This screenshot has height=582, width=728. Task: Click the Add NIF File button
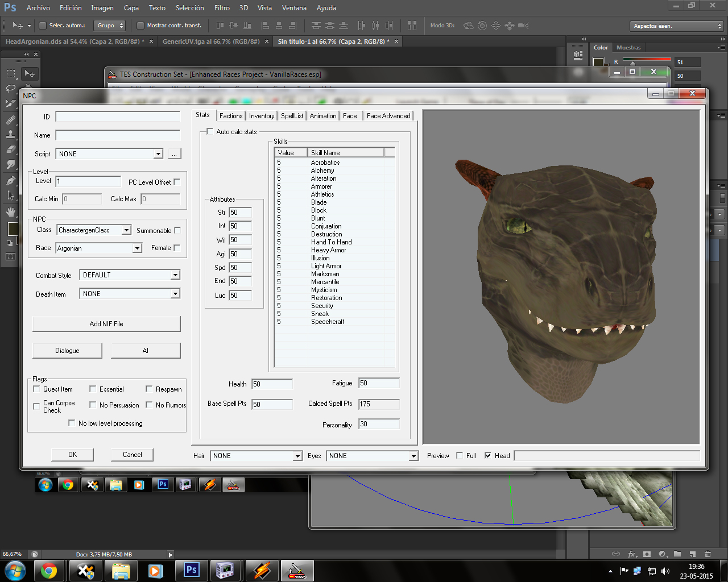[x=106, y=324]
